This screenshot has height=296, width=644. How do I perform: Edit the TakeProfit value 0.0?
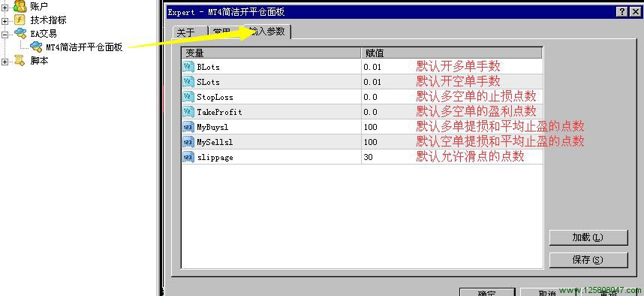370,112
